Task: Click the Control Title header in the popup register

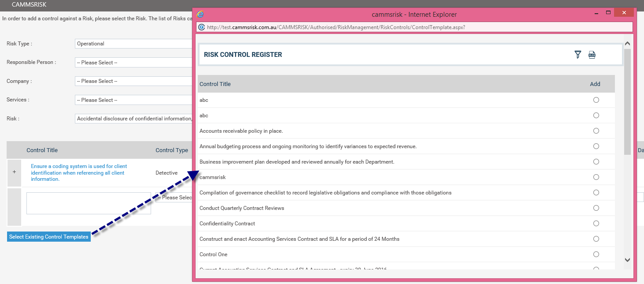Action: pyautogui.click(x=215, y=84)
